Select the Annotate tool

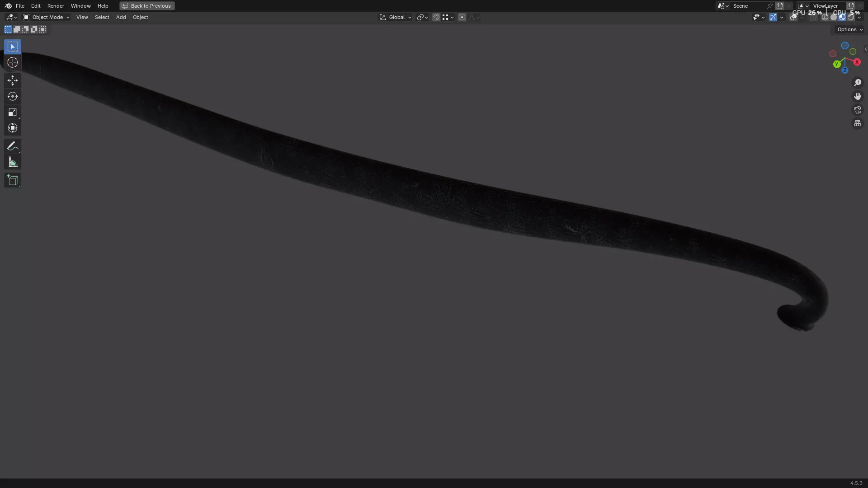pos(13,146)
